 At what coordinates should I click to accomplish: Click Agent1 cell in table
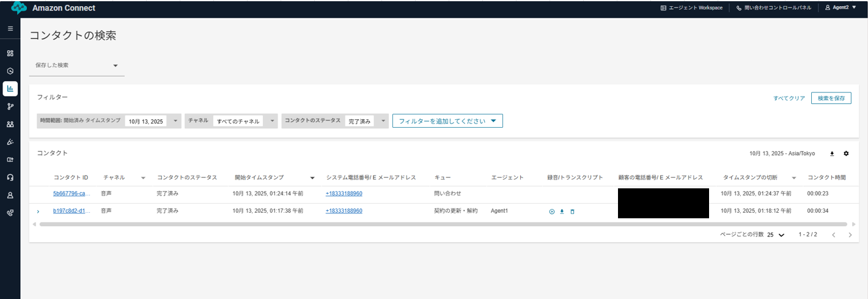click(x=499, y=211)
